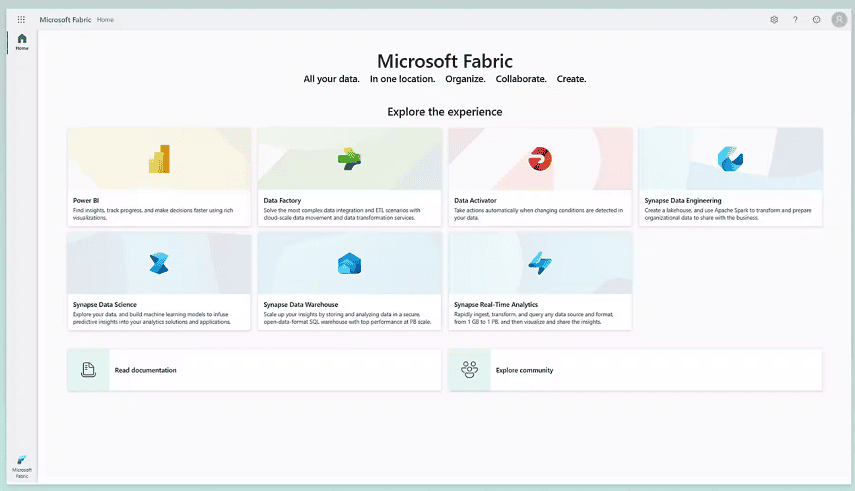Click the Power BI description text
The image size is (855, 491).
(x=153, y=214)
